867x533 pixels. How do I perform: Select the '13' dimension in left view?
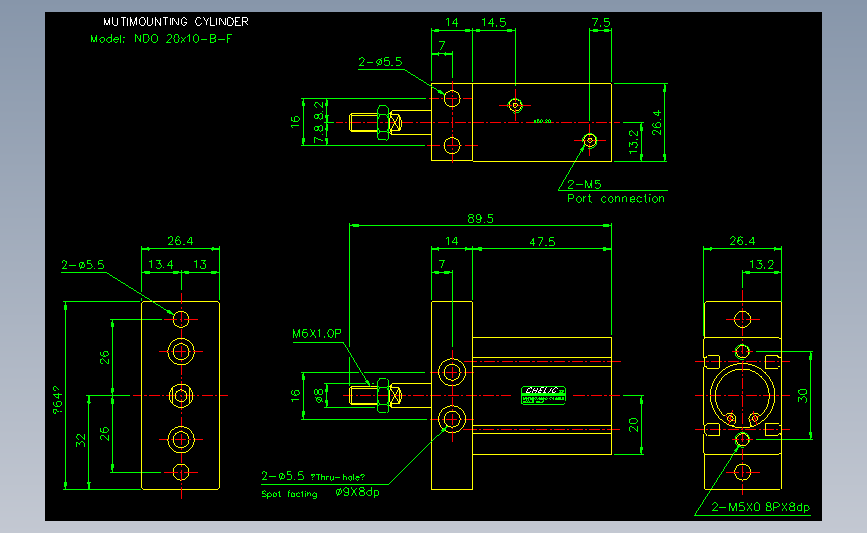tap(200, 264)
